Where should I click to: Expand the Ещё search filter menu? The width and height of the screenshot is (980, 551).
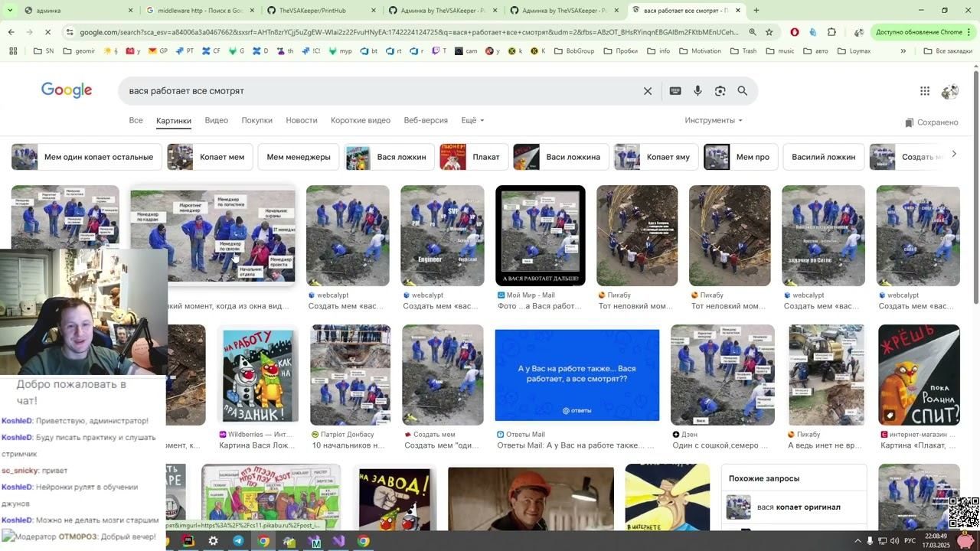472,120
